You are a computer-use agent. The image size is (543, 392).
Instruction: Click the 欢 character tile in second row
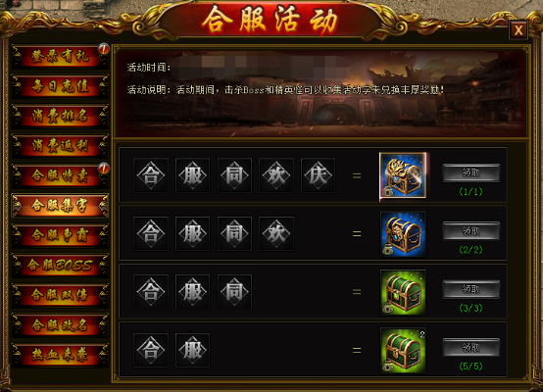(276, 234)
